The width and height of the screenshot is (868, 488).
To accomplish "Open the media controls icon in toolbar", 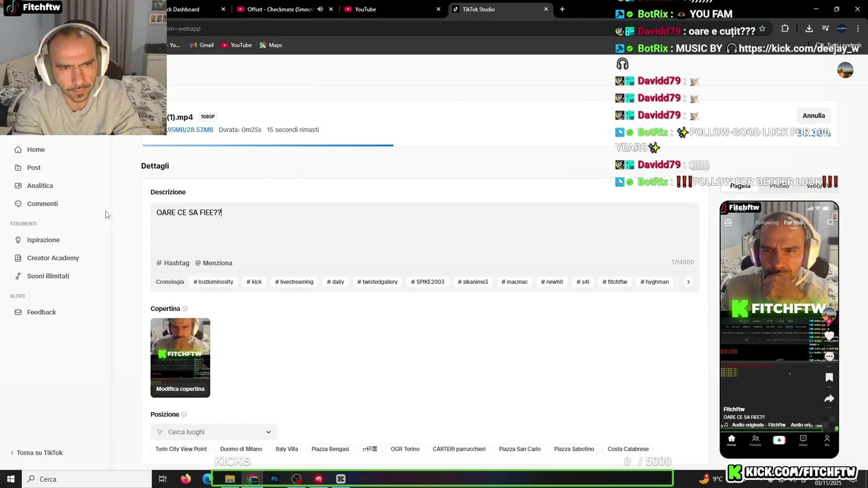I will pos(825,28).
